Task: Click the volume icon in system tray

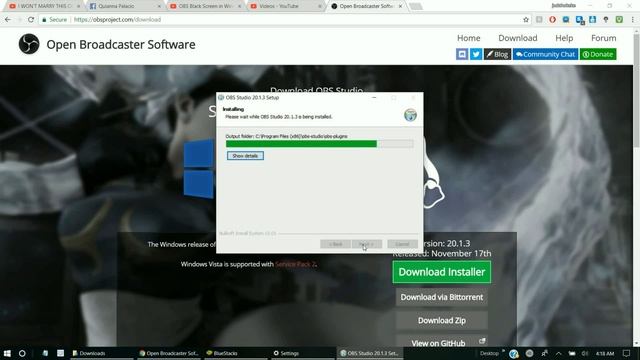Action: (584, 353)
